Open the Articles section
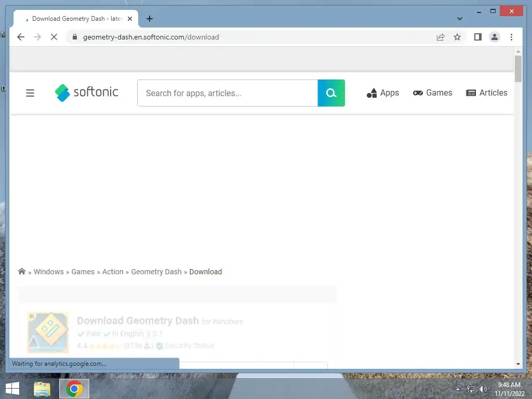This screenshot has height=399, width=532. [x=486, y=92]
